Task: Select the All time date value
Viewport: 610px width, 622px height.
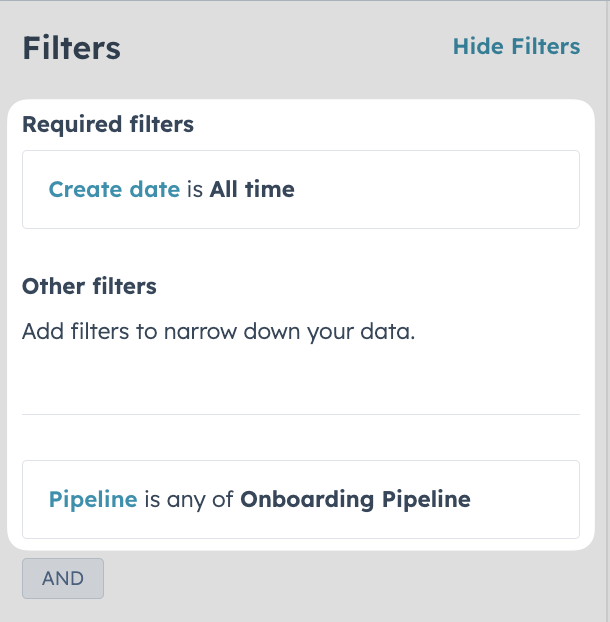Action: point(252,189)
